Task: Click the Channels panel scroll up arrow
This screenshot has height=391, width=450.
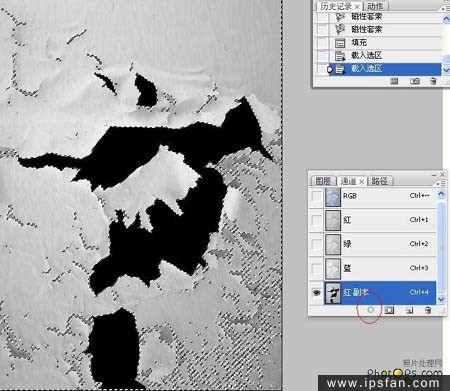Action: click(x=441, y=194)
